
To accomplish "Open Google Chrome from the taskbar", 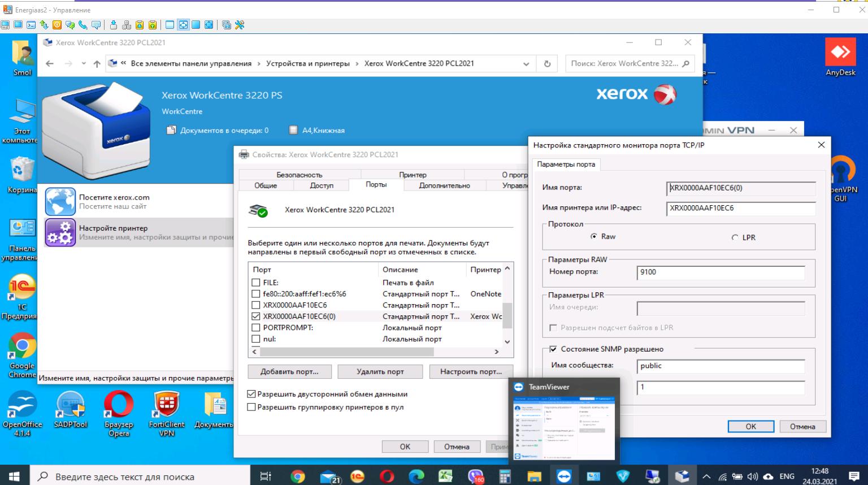I will [298, 477].
